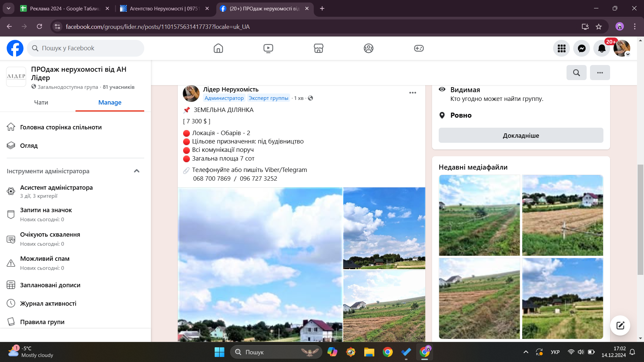
Task: Click the group search magnifier button
Action: point(576,72)
